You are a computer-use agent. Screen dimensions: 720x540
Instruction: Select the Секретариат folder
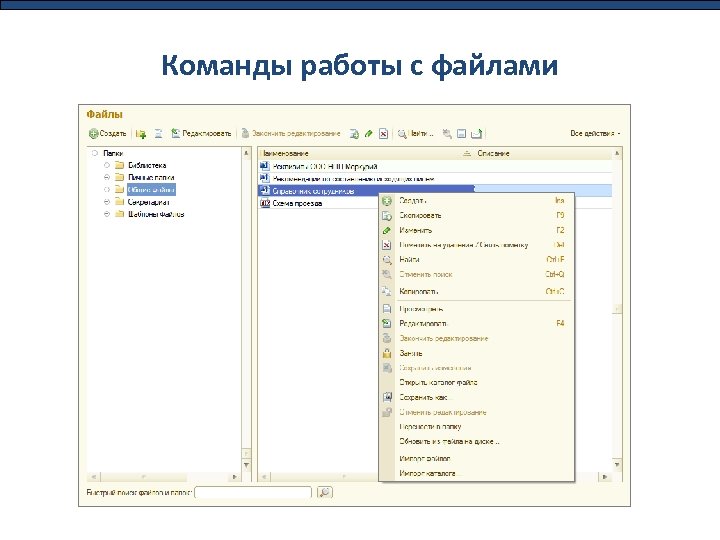pyautogui.click(x=148, y=202)
